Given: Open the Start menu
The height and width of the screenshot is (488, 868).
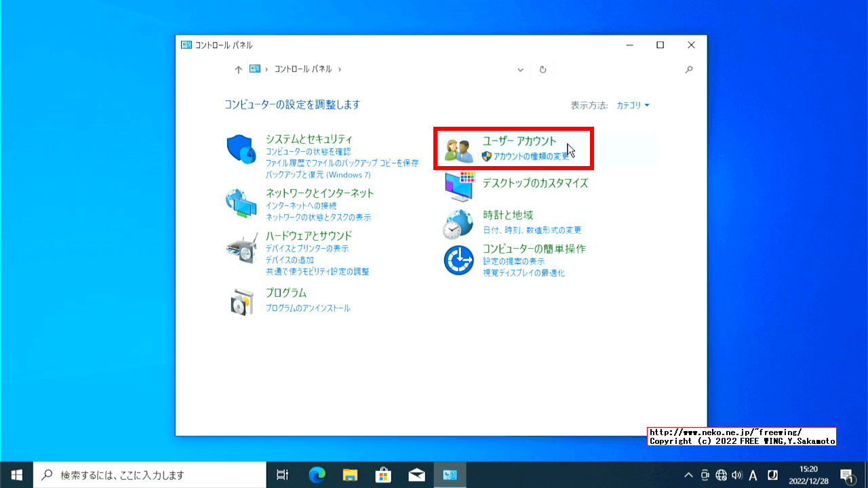Looking at the screenshot, I should pyautogui.click(x=15, y=475).
